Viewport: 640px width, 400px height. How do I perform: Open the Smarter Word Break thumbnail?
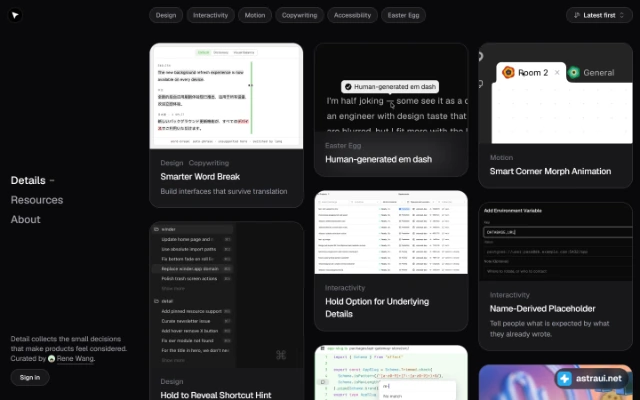coord(226,96)
